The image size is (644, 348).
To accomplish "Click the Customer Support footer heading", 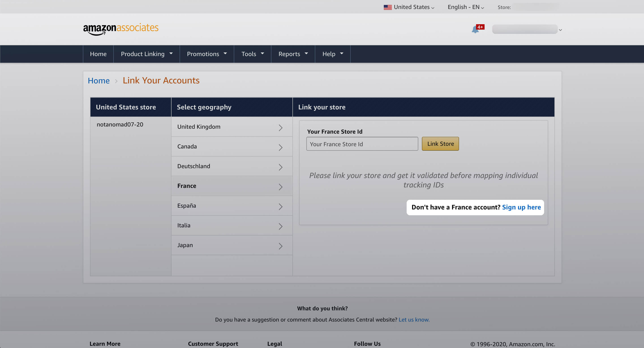I will click(x=213, y=344).
